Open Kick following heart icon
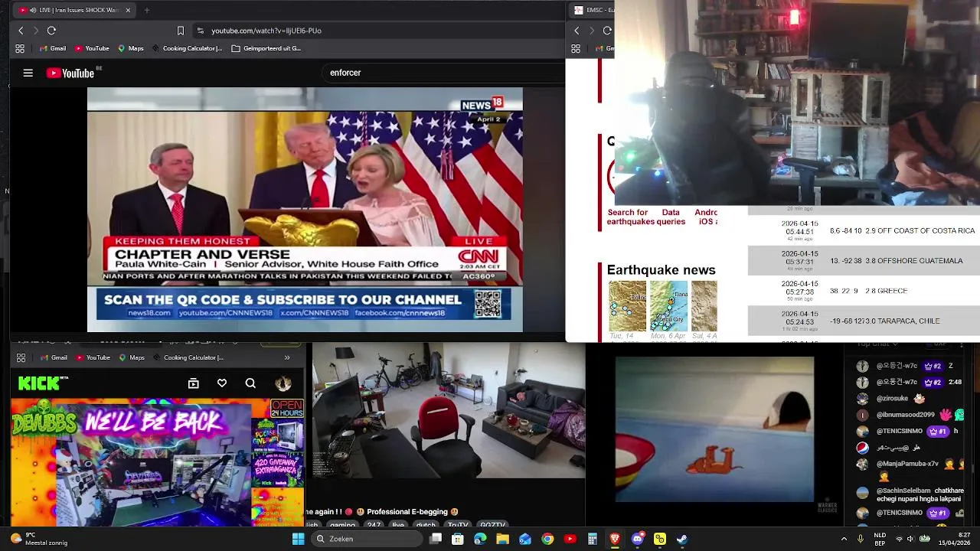Screen dimensions: 980x551 coord(222,383)
